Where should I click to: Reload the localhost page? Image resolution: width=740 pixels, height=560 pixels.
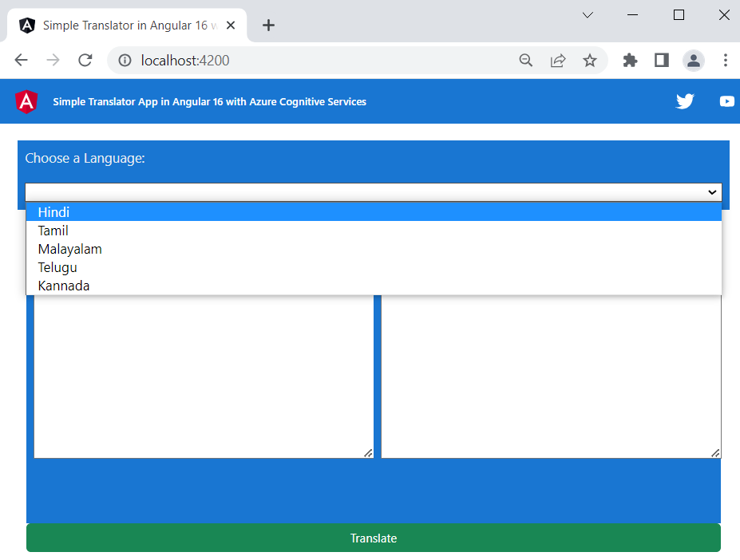point(85,60)
